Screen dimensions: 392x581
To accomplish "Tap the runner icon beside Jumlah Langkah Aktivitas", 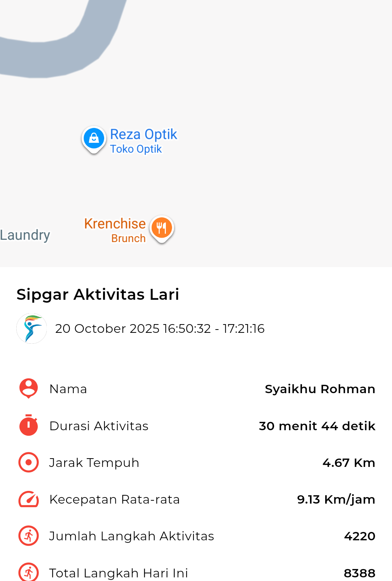I will point(28,536).
